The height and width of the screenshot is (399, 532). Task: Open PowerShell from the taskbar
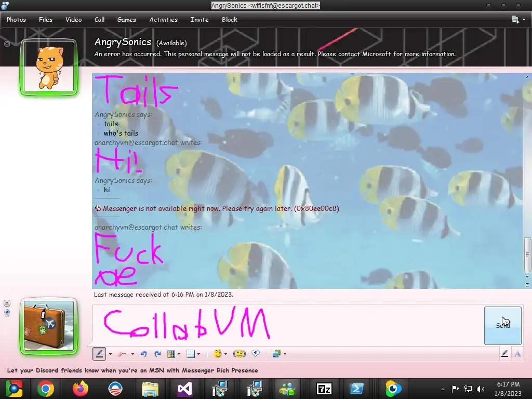[x=357, y=389]
